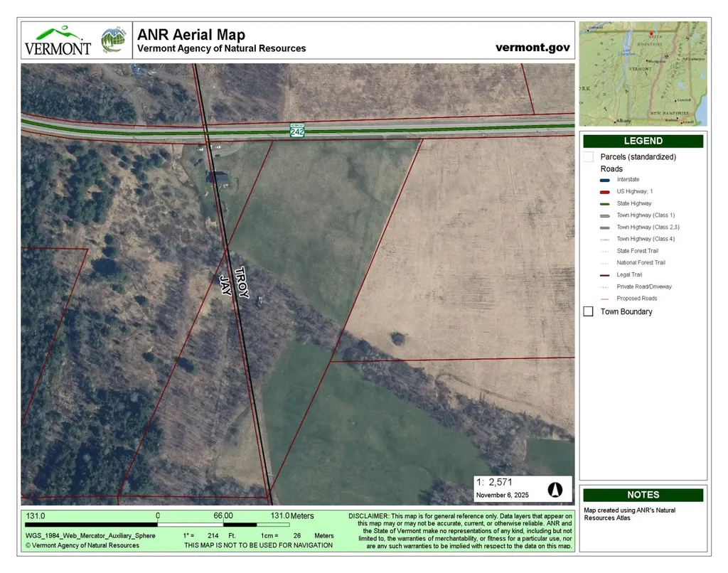The image size is (728, 573).
Task: Click the LEGEND panel header
Action: (643, 141)
